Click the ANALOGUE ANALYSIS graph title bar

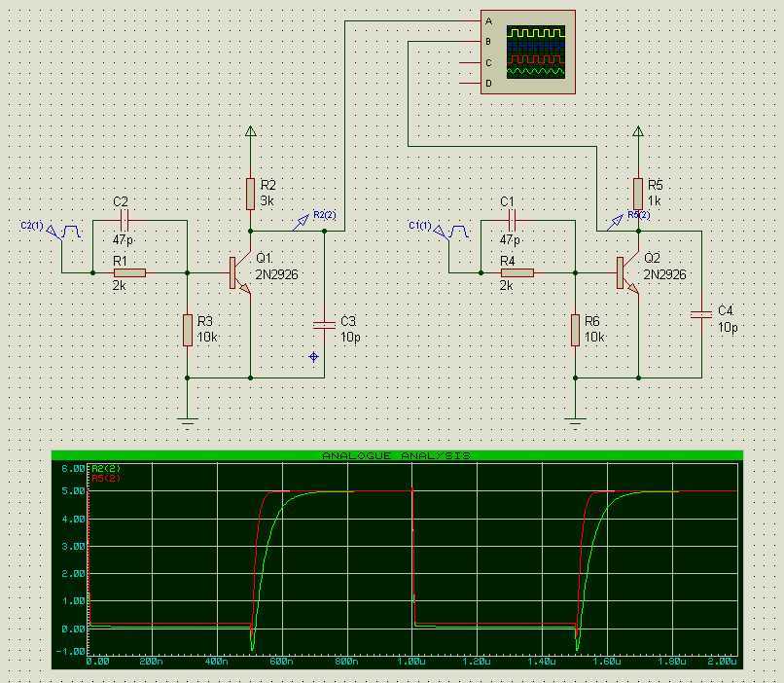[397, 455]
